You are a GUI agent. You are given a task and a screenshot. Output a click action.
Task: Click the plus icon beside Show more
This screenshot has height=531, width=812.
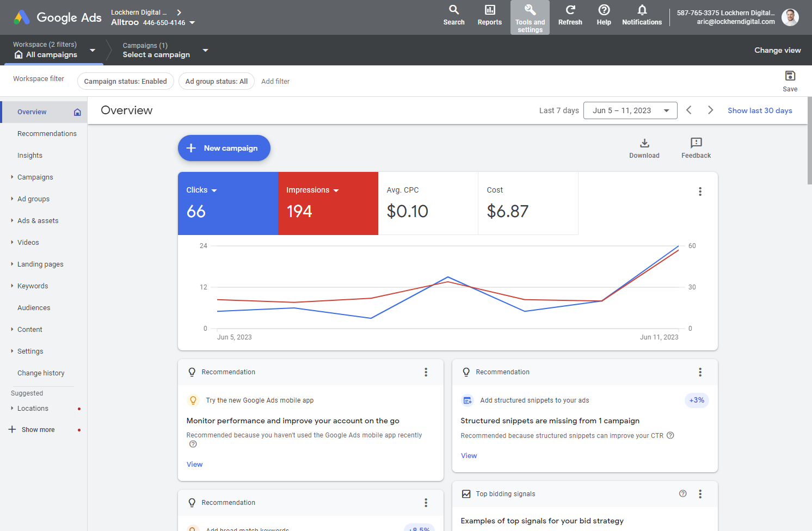point(12,429)
